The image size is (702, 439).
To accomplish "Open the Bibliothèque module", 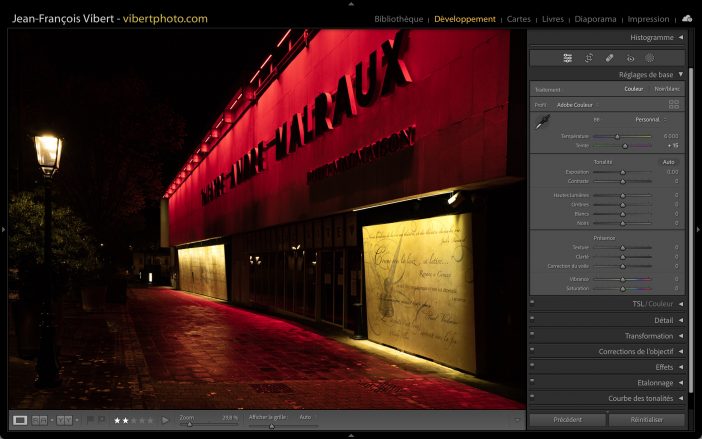I will [398, 19].
